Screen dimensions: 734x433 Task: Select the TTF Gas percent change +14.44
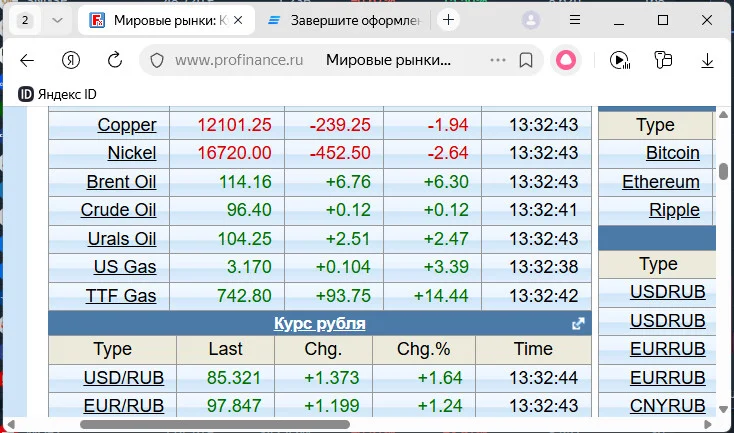point(441,296)
